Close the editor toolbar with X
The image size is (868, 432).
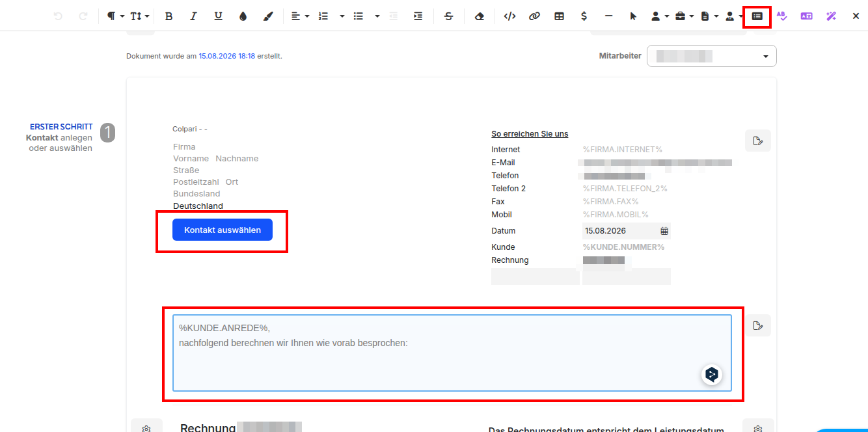856,16
